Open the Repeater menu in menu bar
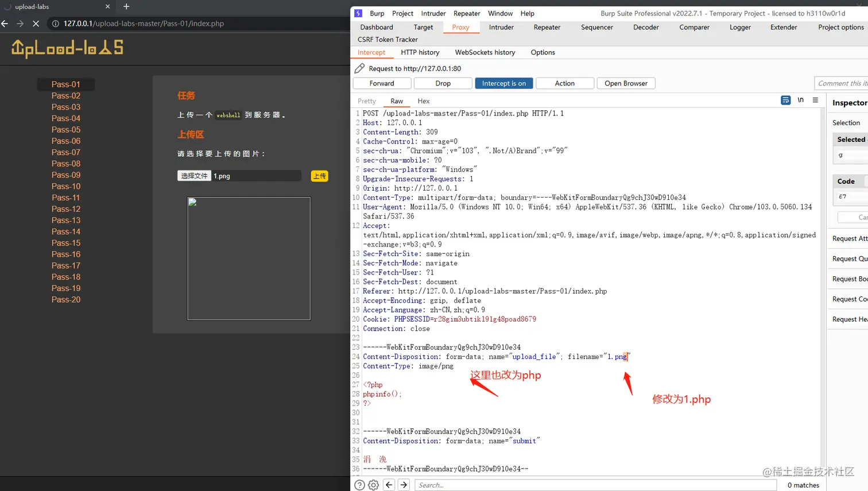Screen dimensions: 868x491 tap(467, 13)
